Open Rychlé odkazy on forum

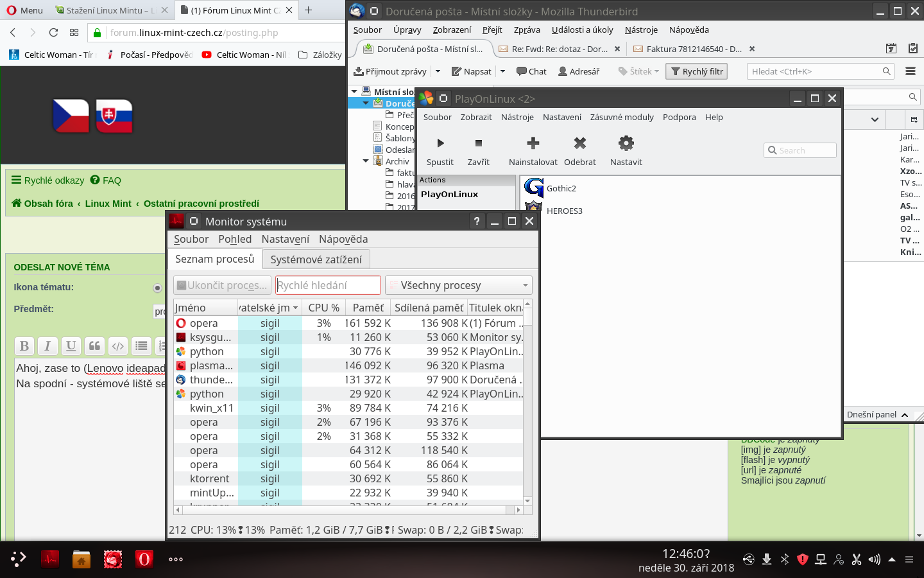[x=48, y=180]
